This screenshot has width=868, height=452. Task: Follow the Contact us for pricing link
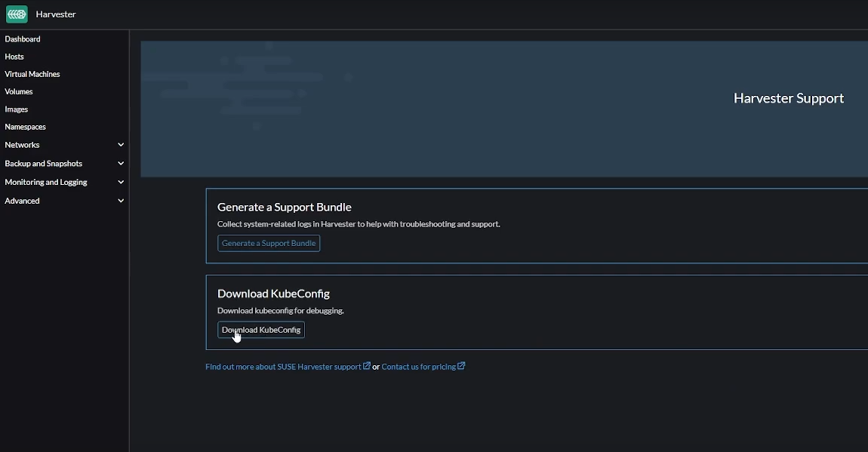tap(421, 366)
